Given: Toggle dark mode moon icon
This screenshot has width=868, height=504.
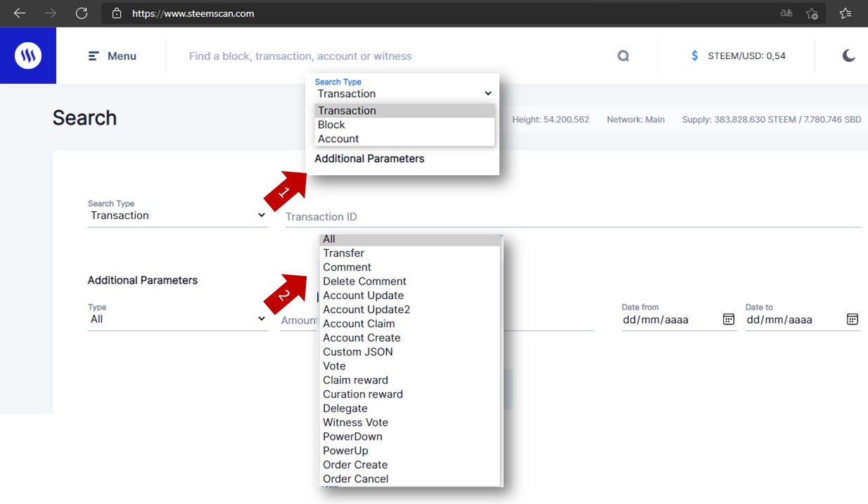Looking at the screenshot, I should 849,56.
